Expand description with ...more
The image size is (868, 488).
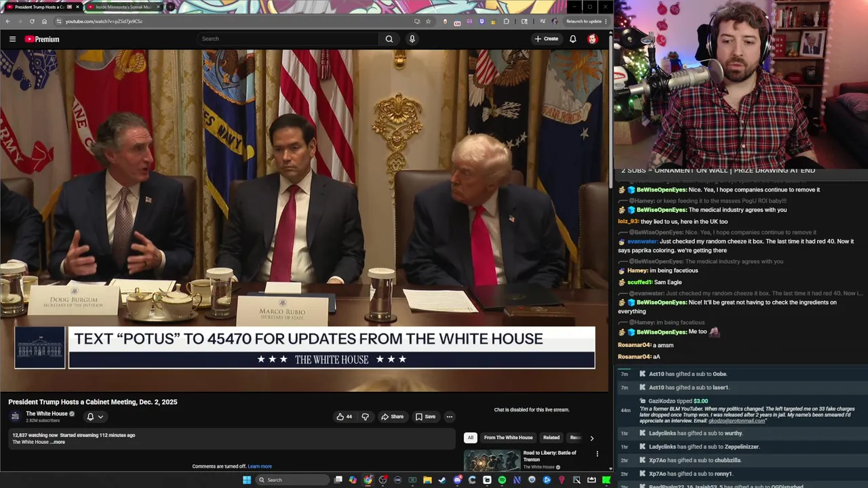tap(59, 442)
